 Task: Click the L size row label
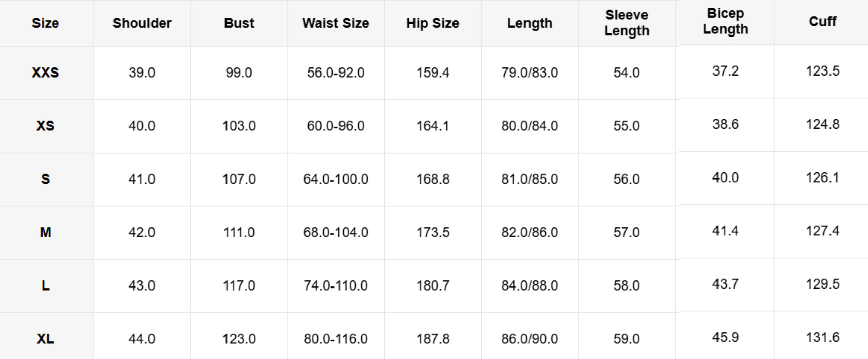(45, 285)
